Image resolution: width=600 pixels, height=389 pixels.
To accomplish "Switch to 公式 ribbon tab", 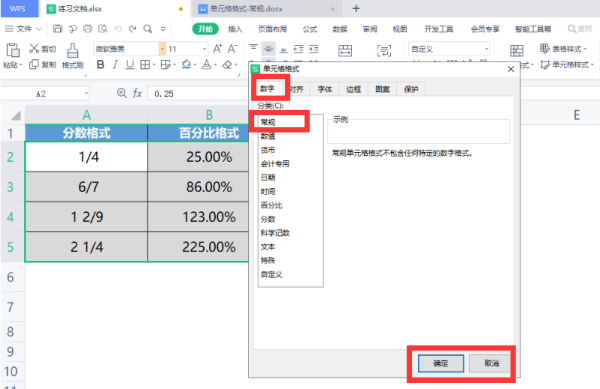I will click(x=310, y=29).
